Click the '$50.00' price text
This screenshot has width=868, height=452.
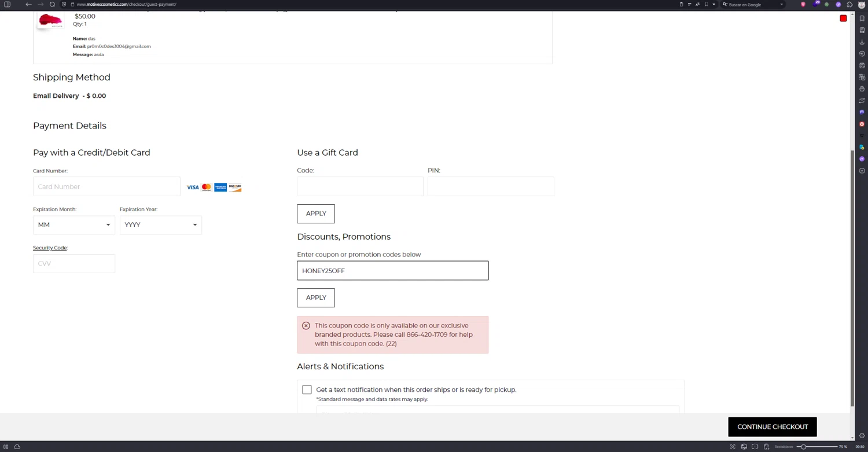pyautogui.click(x=85, y=16)
